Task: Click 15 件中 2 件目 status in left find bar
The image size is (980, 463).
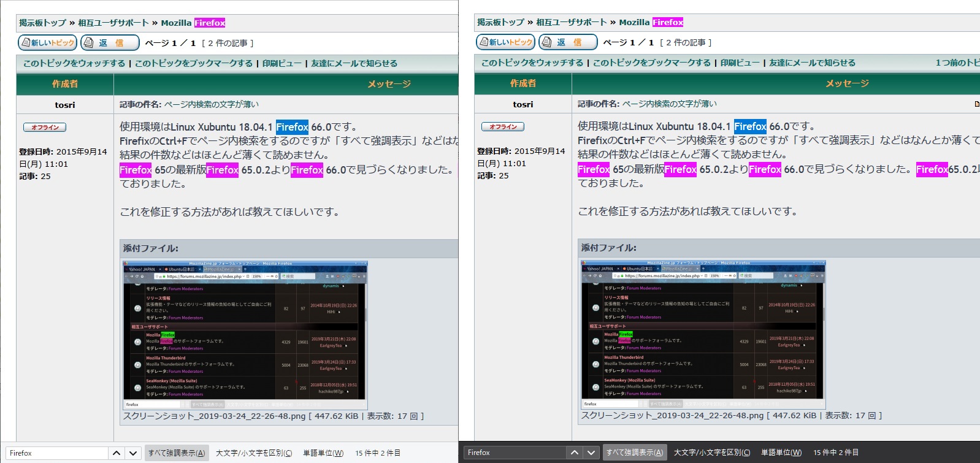Action: coord(378,453)
